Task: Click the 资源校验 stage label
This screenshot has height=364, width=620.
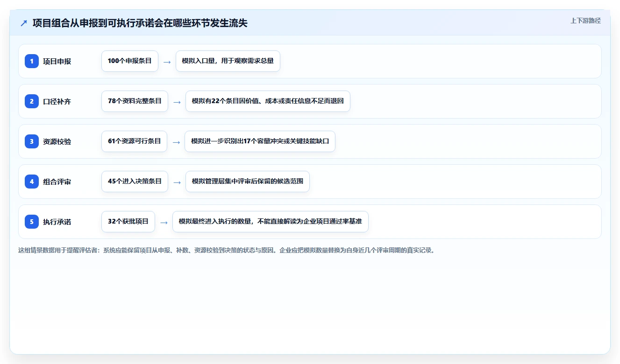Action: coord(57,141)
